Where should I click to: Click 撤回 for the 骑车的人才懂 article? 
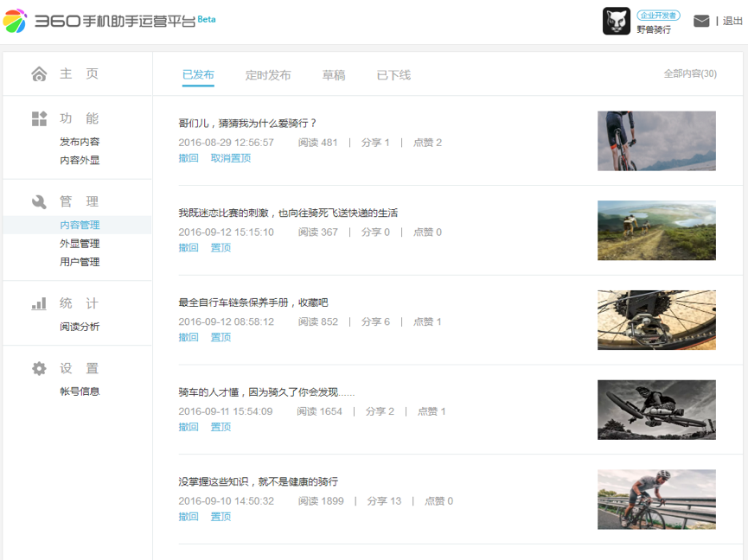pos(189,427)
